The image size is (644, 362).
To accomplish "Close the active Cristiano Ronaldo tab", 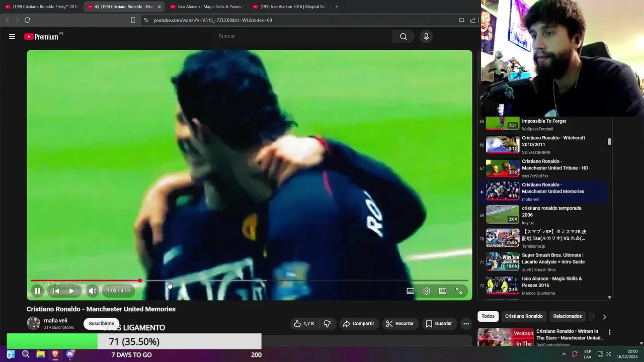I will pyautogui.click(x=159, y=7).
